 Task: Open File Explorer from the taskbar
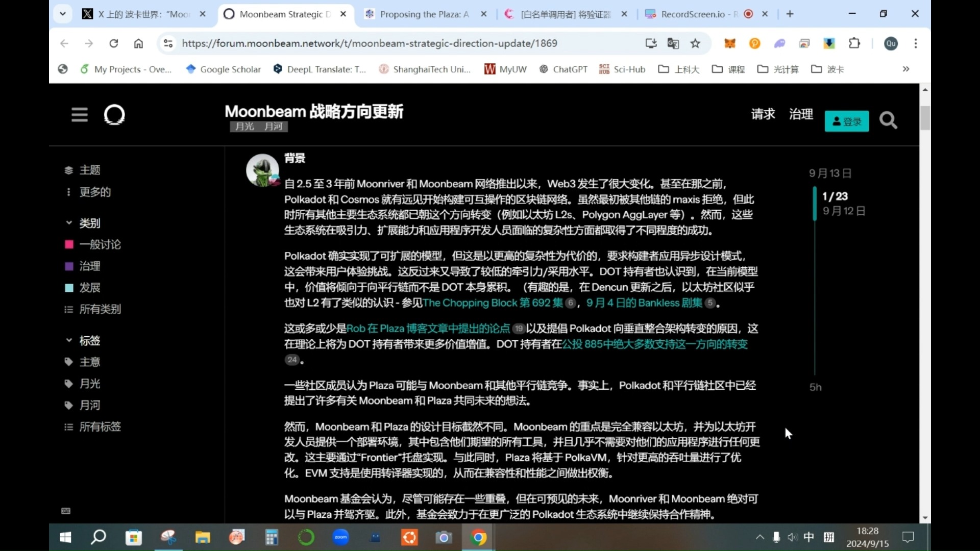[x=203, y=537]
